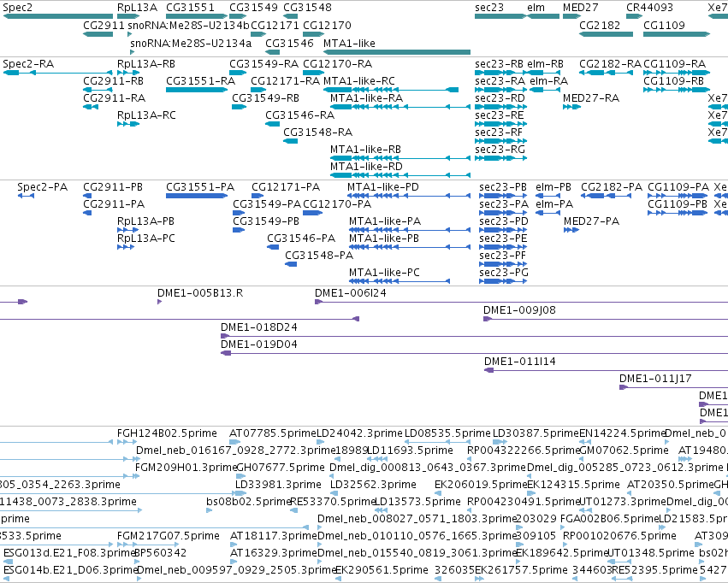Image resolution: width=728 pixels, height=583 pixels.
Task: Click the elm-PB protein label
Action: [553, 187]
